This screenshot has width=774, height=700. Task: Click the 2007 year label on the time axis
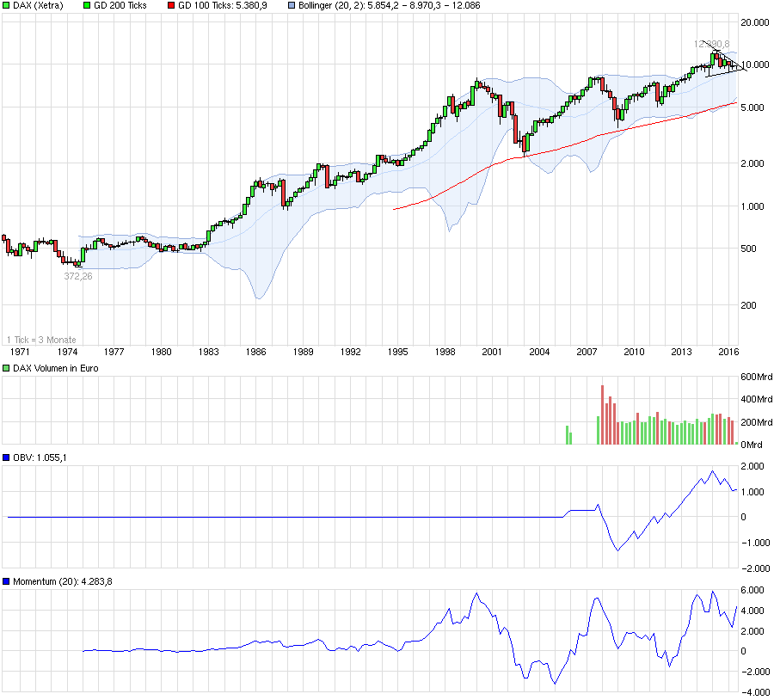[587, 352]
